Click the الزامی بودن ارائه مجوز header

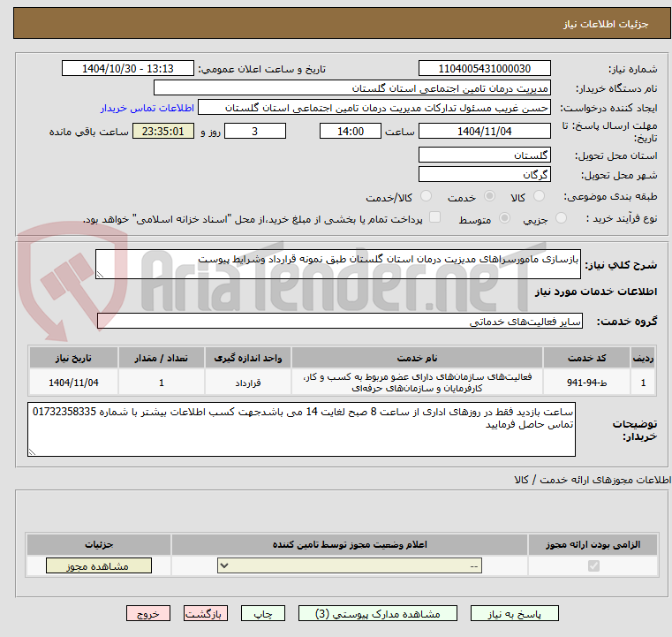[x=593, y=544]
